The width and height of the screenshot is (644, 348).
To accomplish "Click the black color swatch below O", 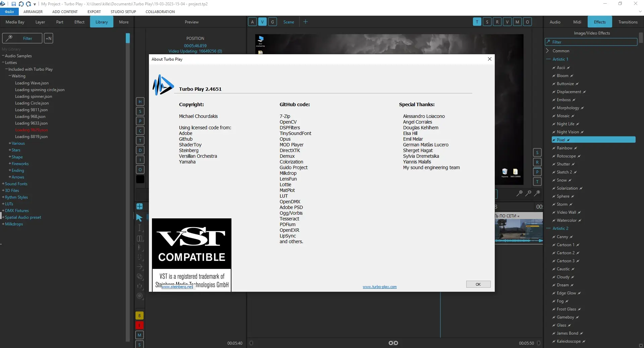I will [x=140, y=179].
